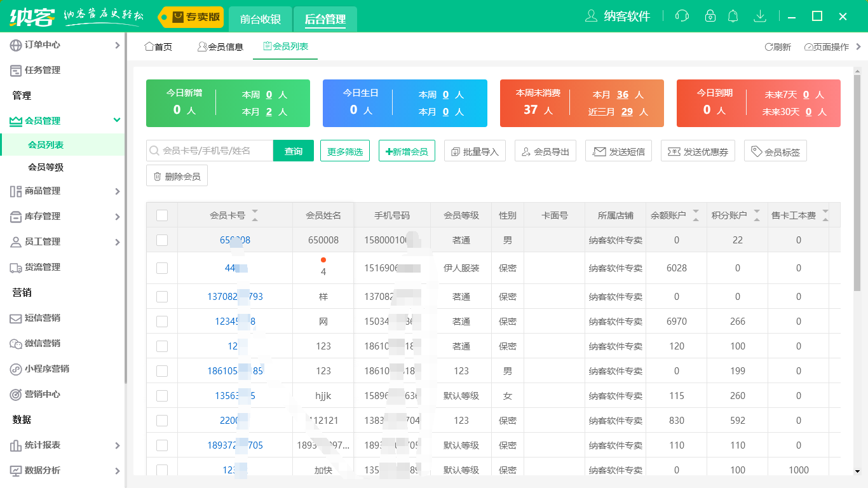The image size is (868, 488).
Task: Open 批量导入 to batch import members
Action: [x=475, y=151]
